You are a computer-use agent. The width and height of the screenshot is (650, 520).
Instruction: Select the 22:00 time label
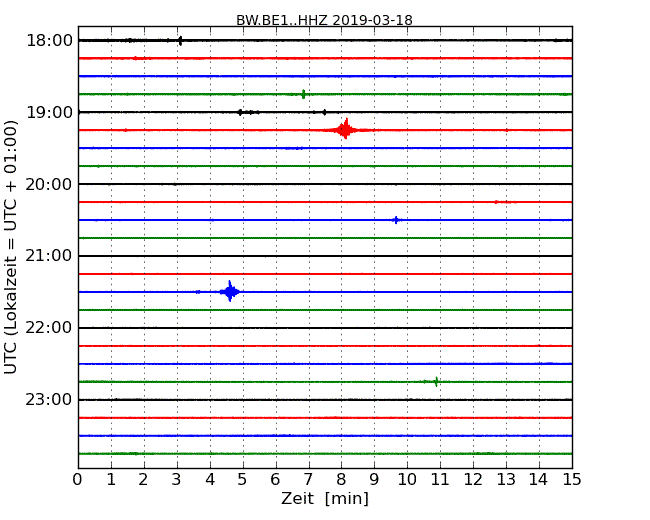49,328
